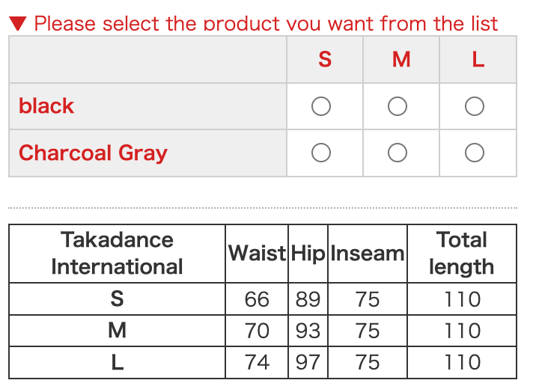Click the Inseam column header
This screenshot has width=533, height=392.
click(x=368, y=254)
